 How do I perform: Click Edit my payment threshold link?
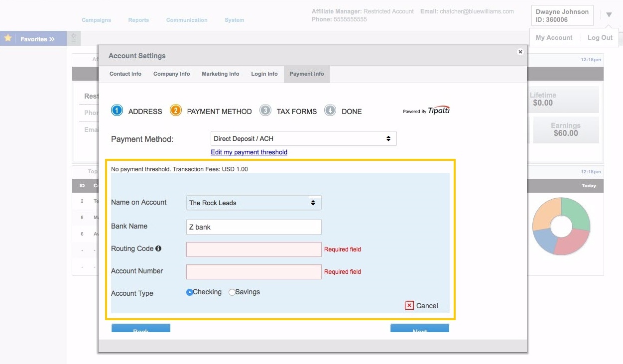point(249,152)
